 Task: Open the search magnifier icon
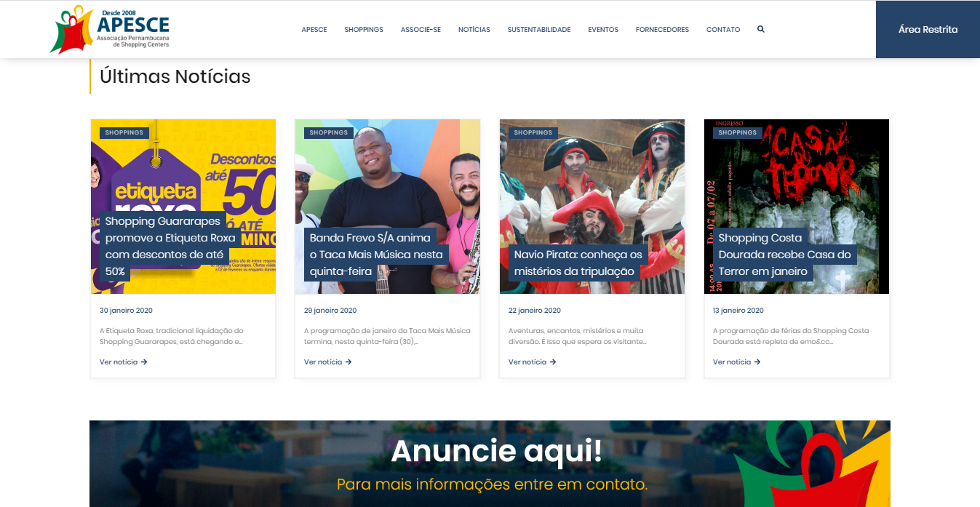[761, 29]
